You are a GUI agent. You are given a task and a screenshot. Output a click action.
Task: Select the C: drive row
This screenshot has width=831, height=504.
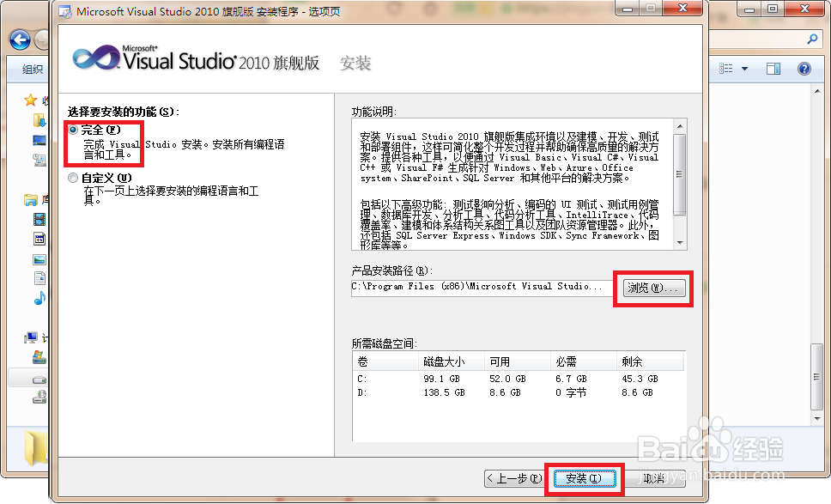tap(519, 379)
